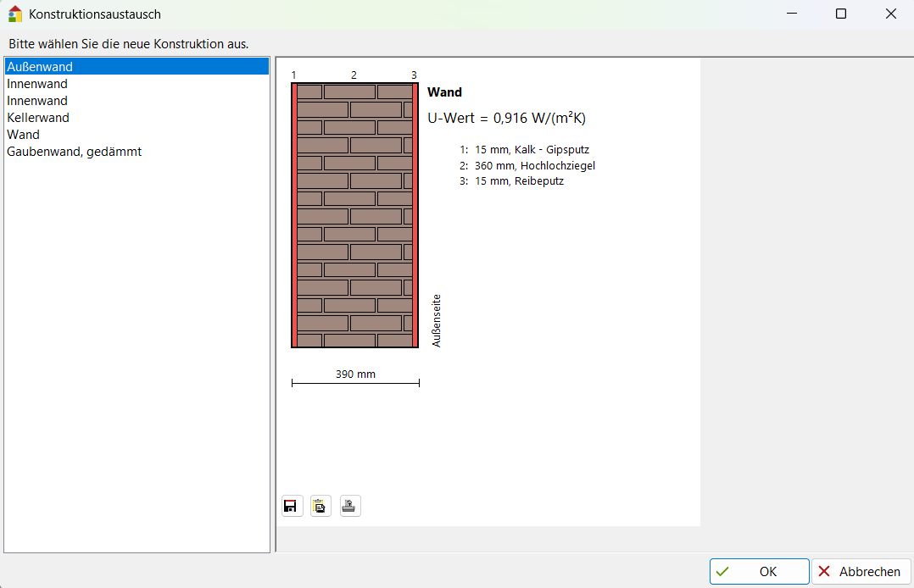Viewport: 914px width, 588px height.
Task: Click the U-Wert value text
Action: (506, 119)
